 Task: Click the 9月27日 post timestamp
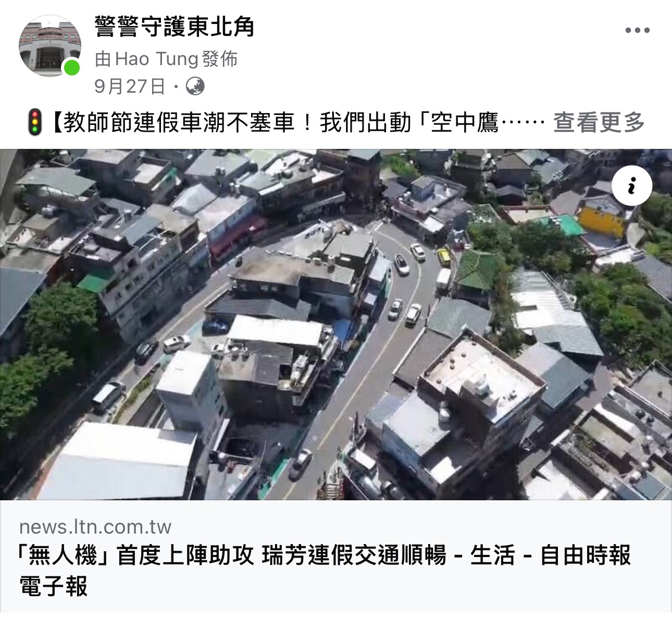pyautogui.click(x=130, y=86)
